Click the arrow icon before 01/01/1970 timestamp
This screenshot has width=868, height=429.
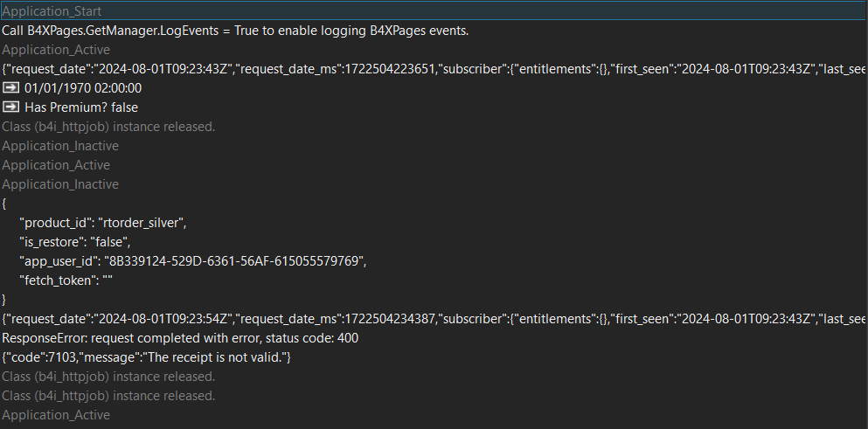click(x=11, y=88)
